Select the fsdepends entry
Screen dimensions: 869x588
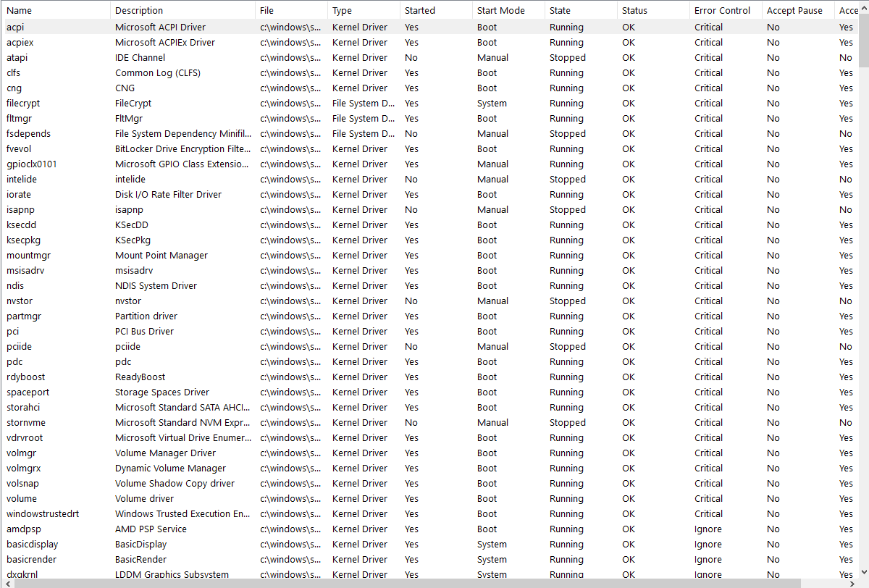point(429,133)
